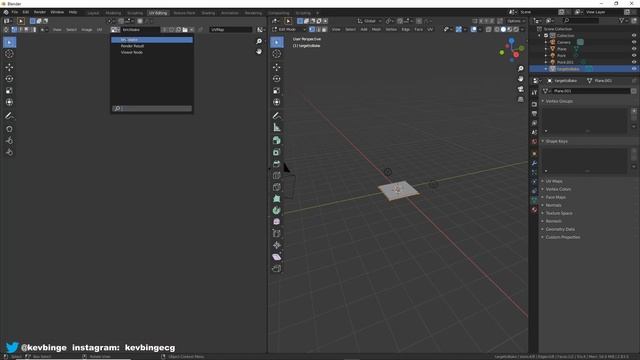Choose Viewer Node from image list

pyautogui.click(x=132, y=52)
